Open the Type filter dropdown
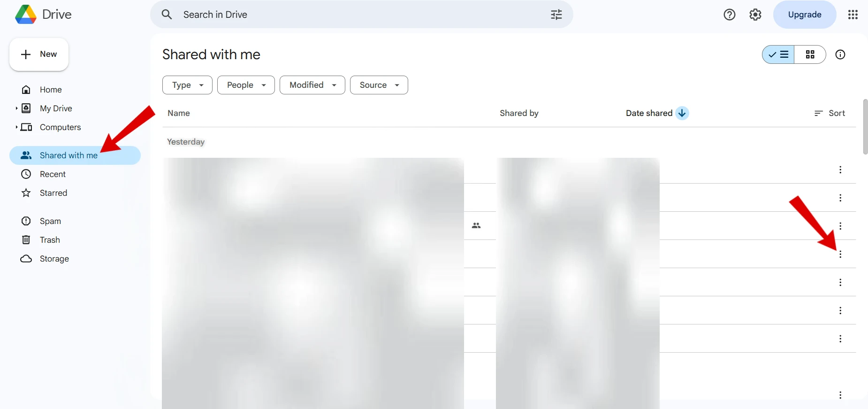Screen dimensions: 868x409 [x=187, y=85]
